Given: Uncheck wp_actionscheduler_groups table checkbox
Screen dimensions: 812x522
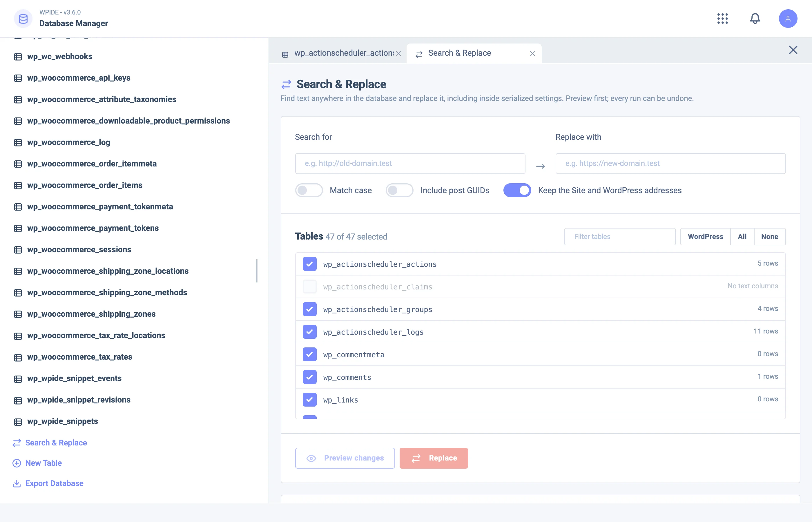Looking at the screenshot, I should [309, 309].
